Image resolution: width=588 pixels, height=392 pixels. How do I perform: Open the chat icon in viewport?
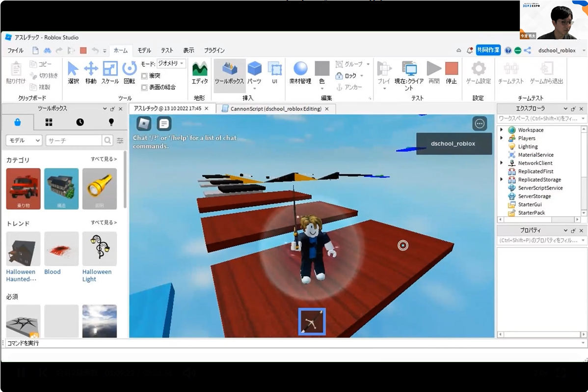[x=164, y=123]
